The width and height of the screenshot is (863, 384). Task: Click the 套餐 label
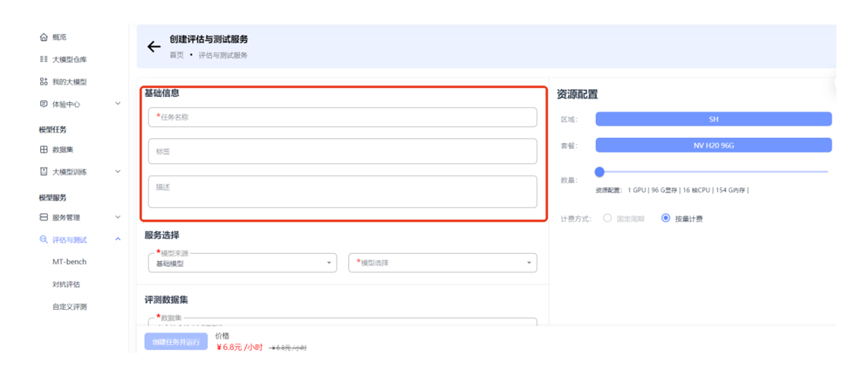[x=569, y=146]
